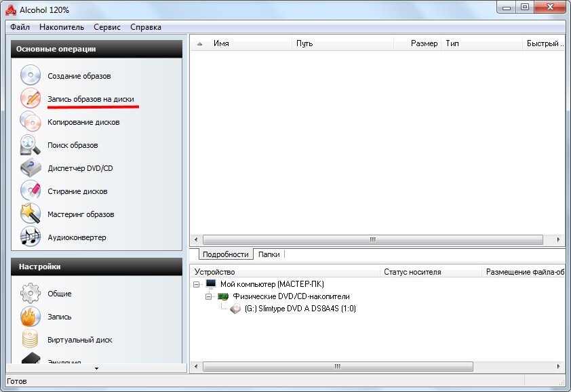Open Мастеринг образов link
Image resolution: width=571 pixels, height=392 pixels.
(81, 214)
